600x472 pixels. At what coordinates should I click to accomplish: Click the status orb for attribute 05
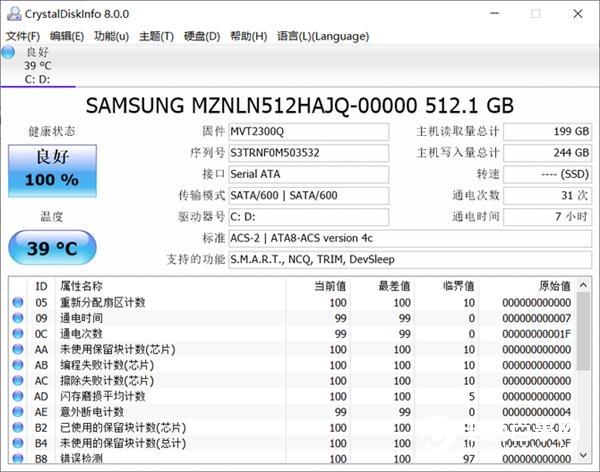(x=18, y=302)
